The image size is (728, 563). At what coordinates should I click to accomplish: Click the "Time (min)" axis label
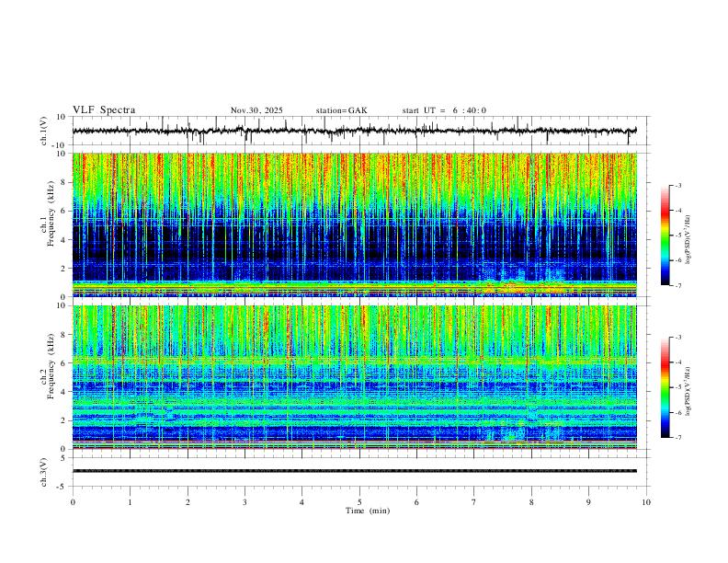368,511
